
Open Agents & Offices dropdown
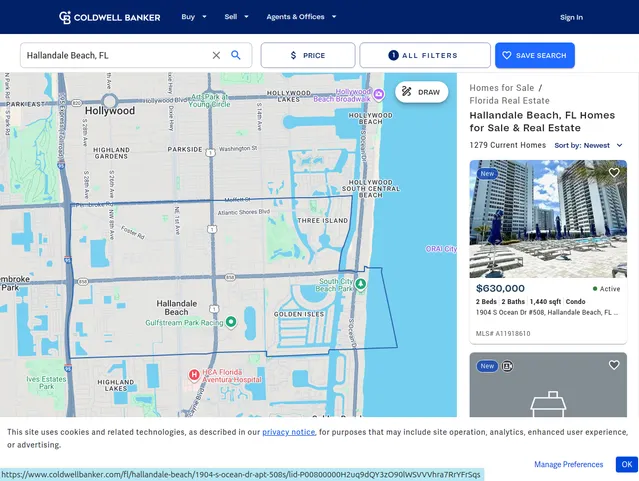(x=301, y=17)
